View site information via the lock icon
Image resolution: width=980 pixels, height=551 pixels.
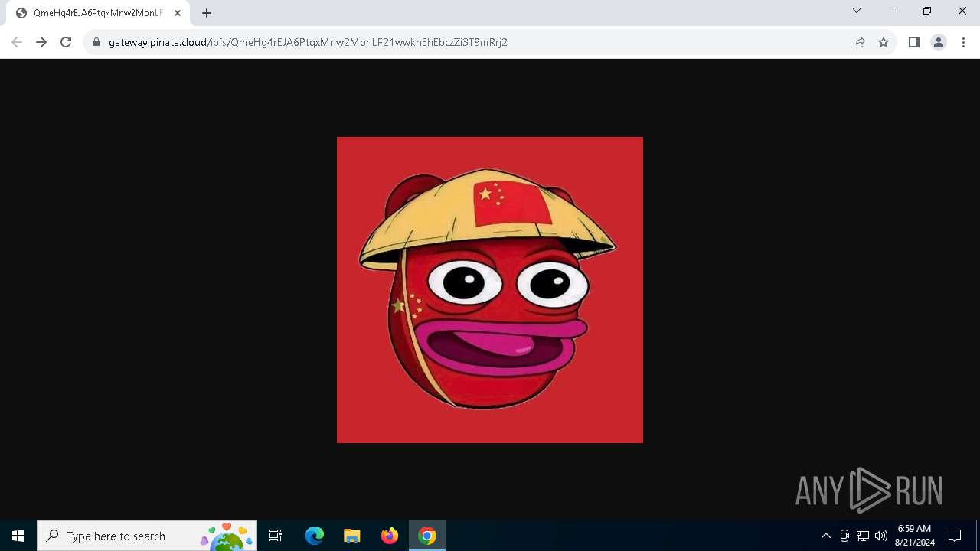point(96,42)
